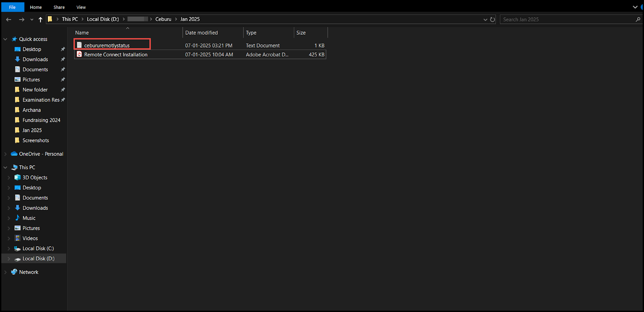Switch to the View ribbon tab
Viewport: 644px width, 312px height.
(x=81, y=7)
